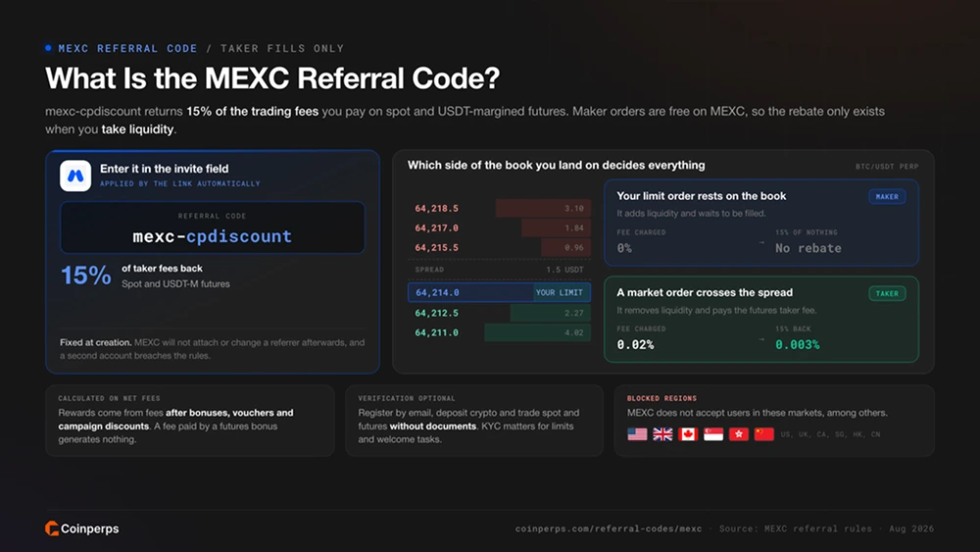
Task: Click the 'US, UK, CA, SG, HK, CN' label
Action: pyautogui.click(x=830, y=433)
